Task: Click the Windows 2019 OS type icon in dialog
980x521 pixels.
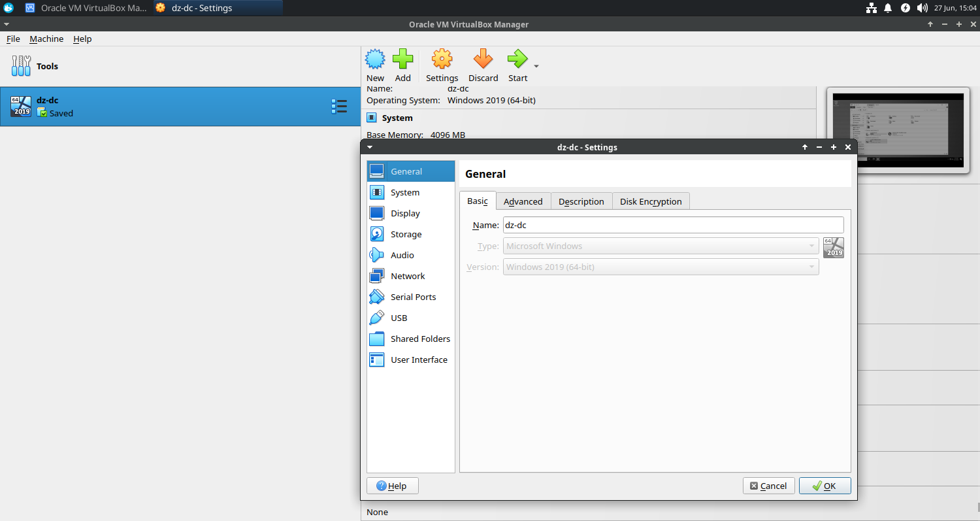Action: pos(834,248)
